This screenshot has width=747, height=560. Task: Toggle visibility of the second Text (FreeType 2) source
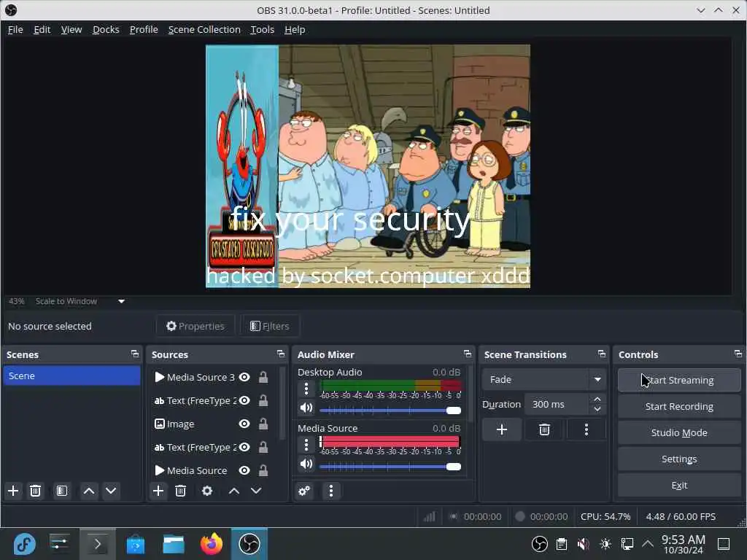pos(244,447)
